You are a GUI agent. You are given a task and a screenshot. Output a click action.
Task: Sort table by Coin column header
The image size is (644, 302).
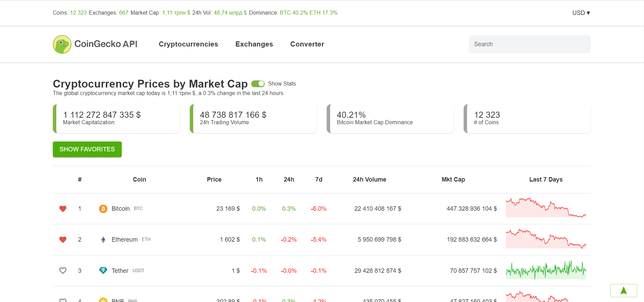click(139, 180)
